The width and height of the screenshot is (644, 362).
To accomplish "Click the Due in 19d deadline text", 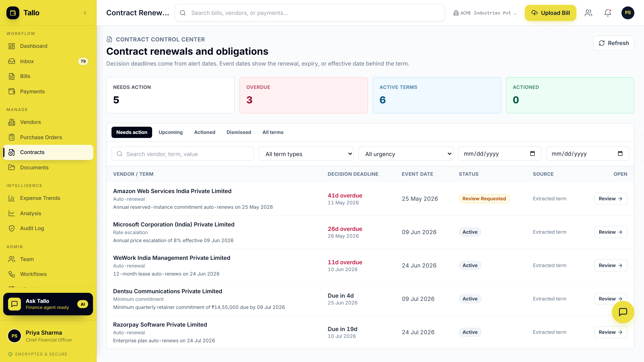I will pos(343,329).
